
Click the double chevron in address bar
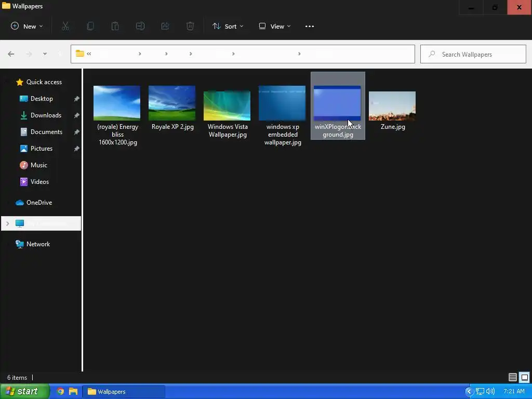(89, 54)
